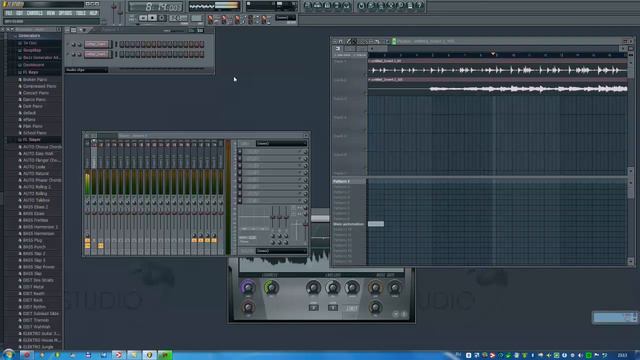Select the Broken Piano preset

pos(35,80)
